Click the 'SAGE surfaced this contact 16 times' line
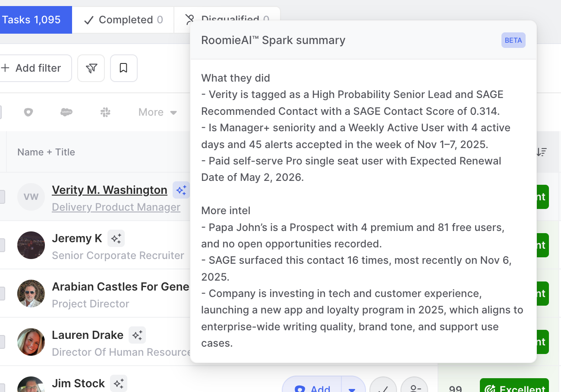This screenshot has height=392, width=561. coord(356,269)
